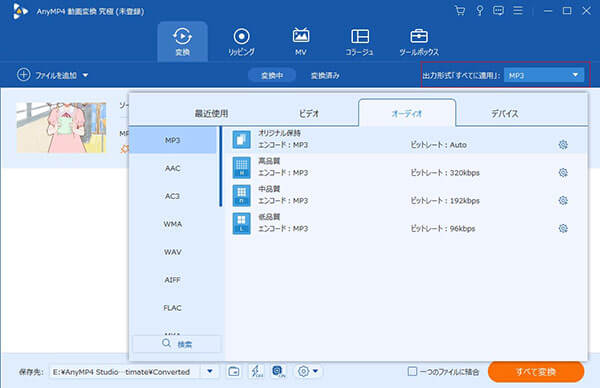Select the ビットレート：Auto text

pyautogui.click(x=439, y=145)
